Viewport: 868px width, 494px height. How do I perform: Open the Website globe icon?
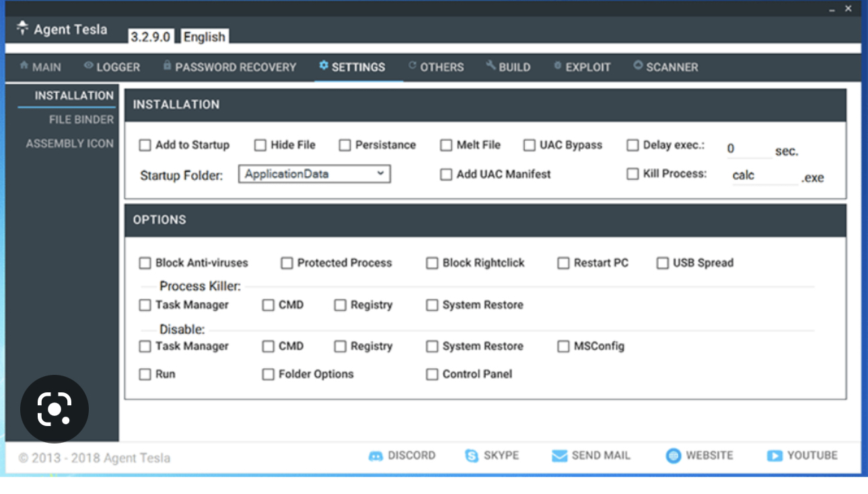[x=673, y=456]
